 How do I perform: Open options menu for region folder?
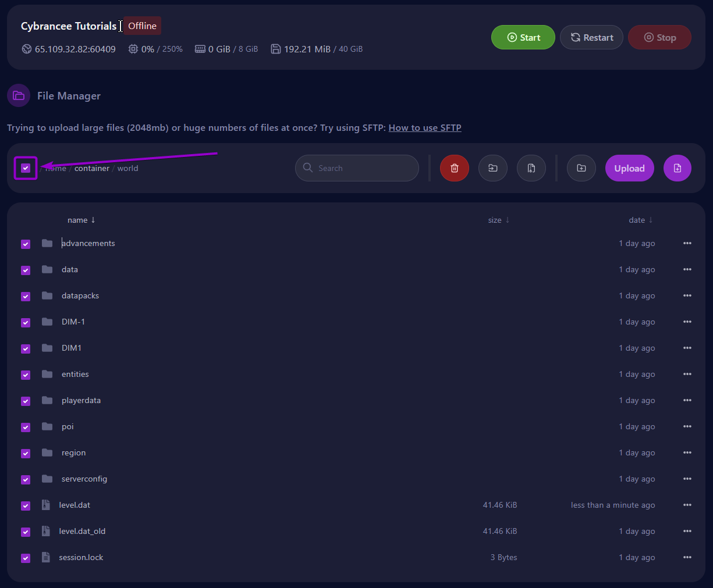click(x=687, y=452)
